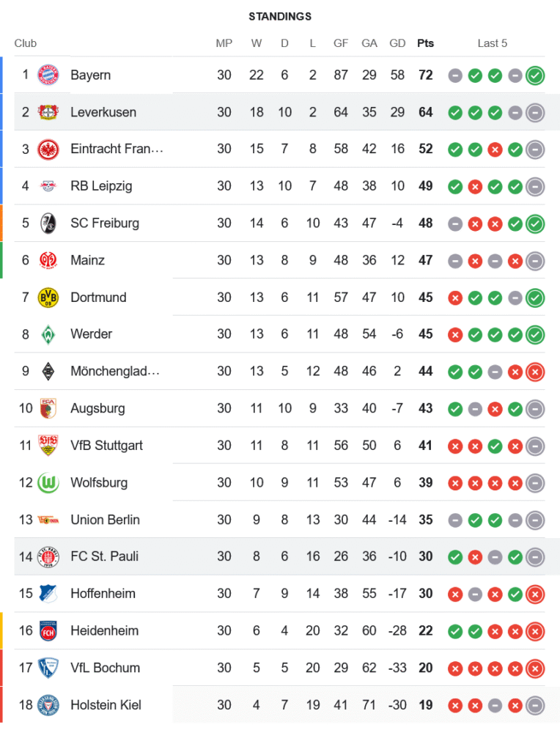Click the GD column header
Screen dimensions: 560x733
point(397,43)
